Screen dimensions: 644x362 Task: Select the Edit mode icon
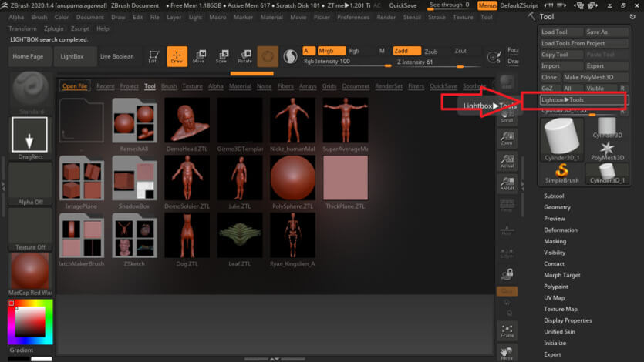pos(153,56)
